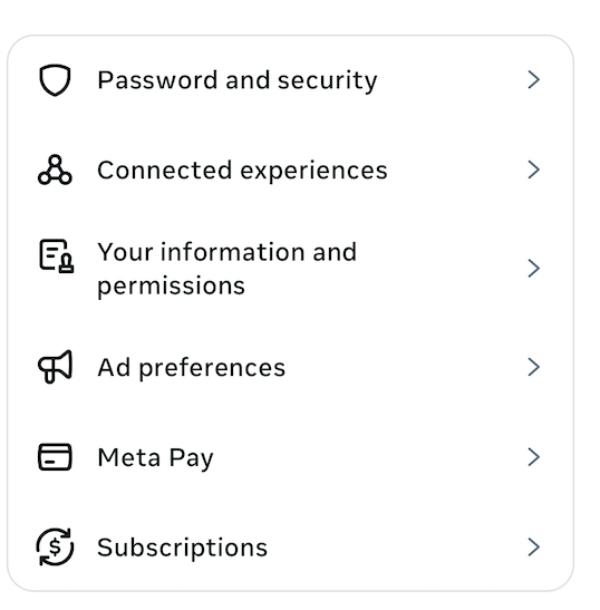Open the Your information and permissions text

pyautogui.click(x=226, y=252)
